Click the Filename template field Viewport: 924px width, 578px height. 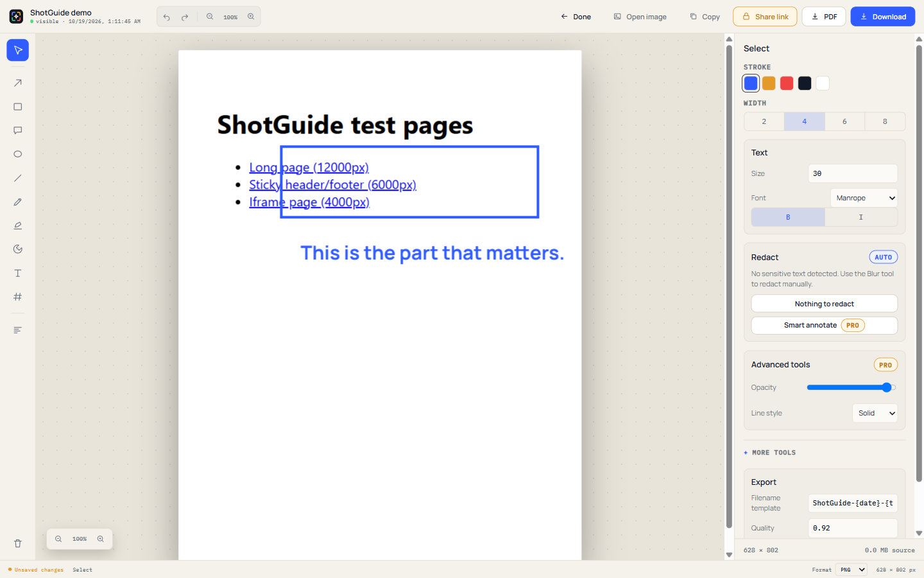tap(853, 503)
